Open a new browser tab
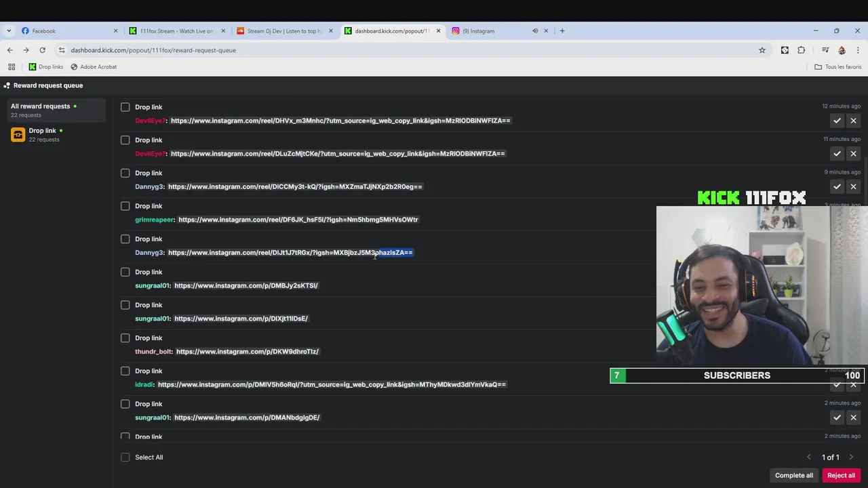This screenshot has height=488, width=868. 562,30
